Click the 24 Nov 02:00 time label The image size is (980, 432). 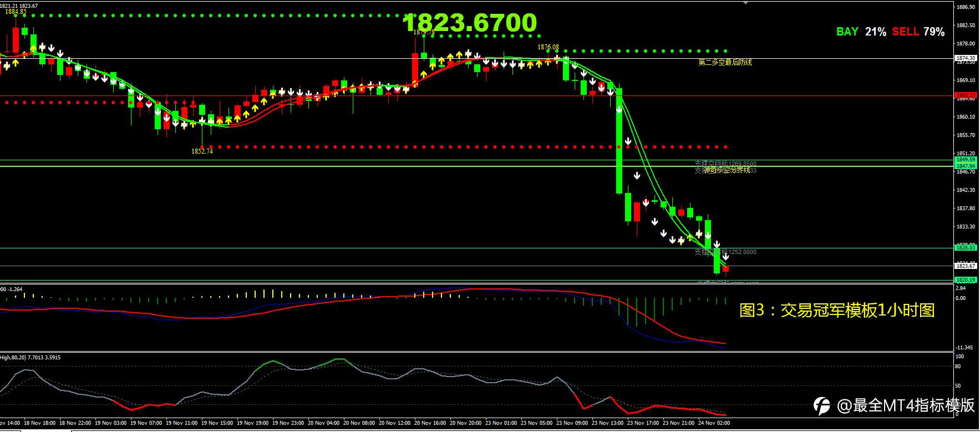click(x=714, y=423)
